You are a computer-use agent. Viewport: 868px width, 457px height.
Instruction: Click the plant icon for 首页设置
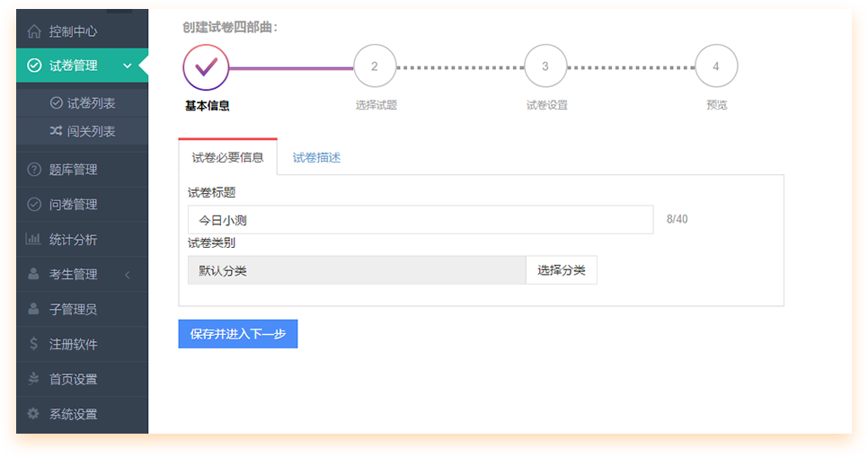[34, 378]
